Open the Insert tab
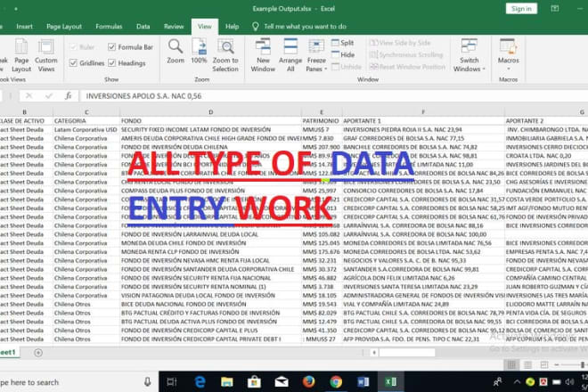Screen dimensions: 588x392 coord(24,26)
